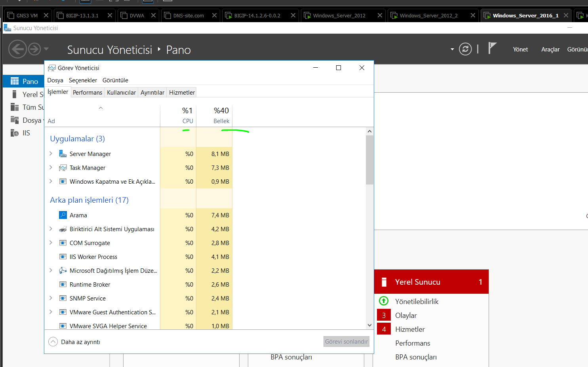Click the Task Manager process icon

(63, 167)
